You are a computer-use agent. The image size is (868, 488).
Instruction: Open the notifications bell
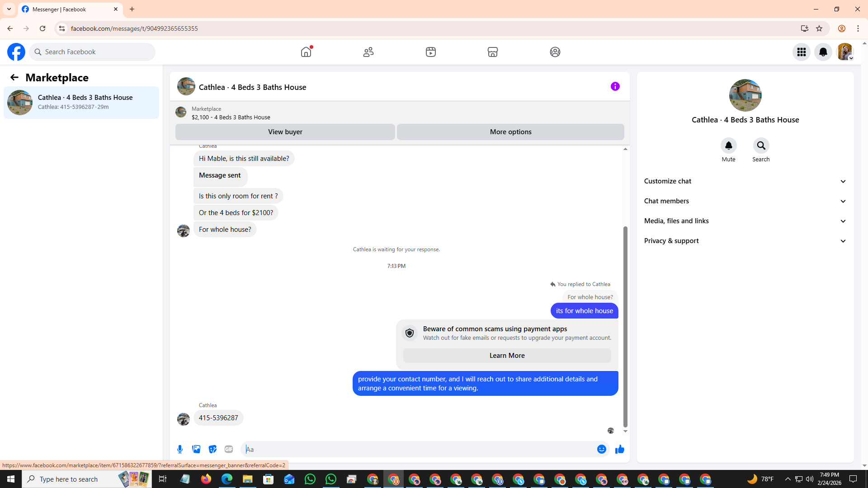823,52
